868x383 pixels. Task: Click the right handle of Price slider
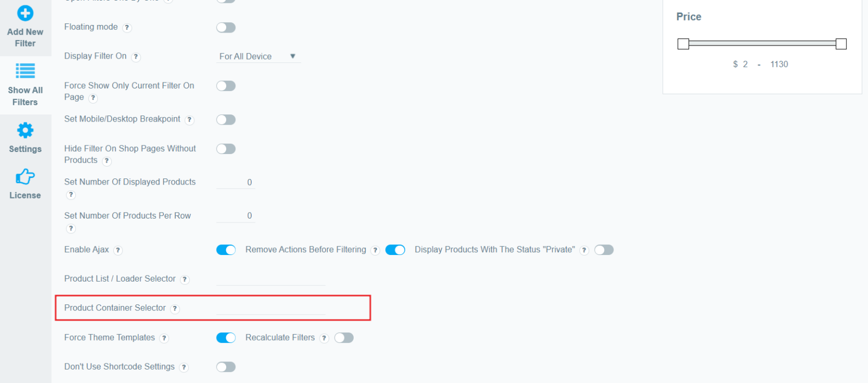[x=841, y=44]
